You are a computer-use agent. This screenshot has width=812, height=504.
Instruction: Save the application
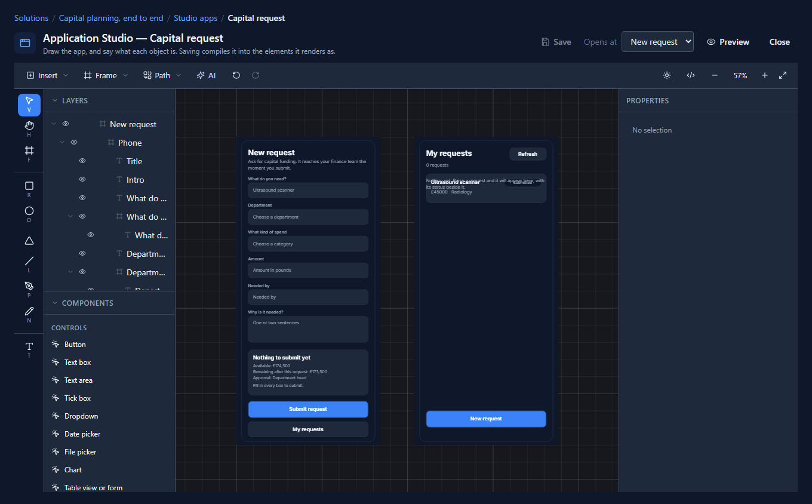556,42
